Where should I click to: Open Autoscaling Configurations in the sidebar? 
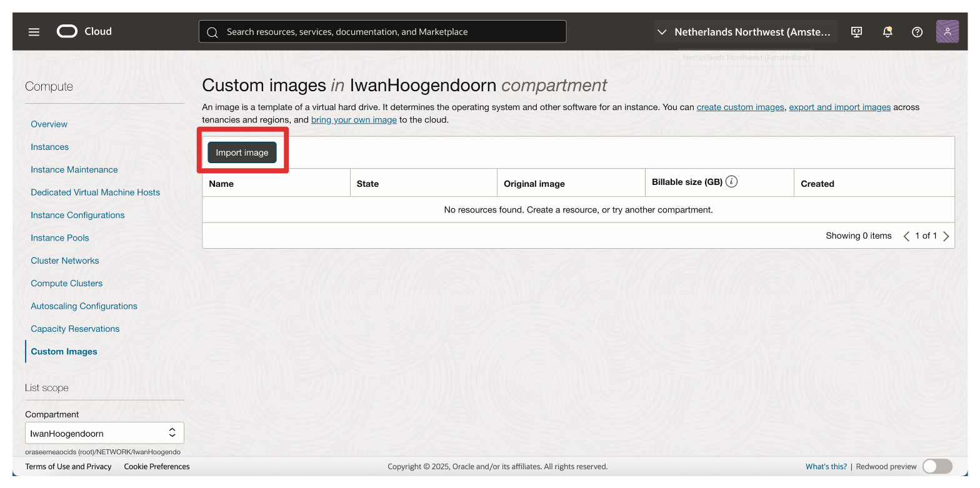pyautogui.click(x=84, y=306)
